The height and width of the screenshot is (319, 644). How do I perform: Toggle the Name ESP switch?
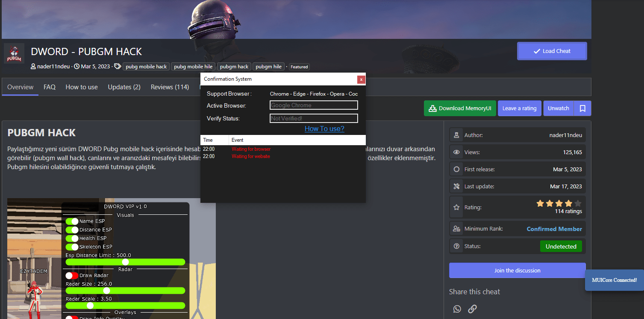coord(72,221)
